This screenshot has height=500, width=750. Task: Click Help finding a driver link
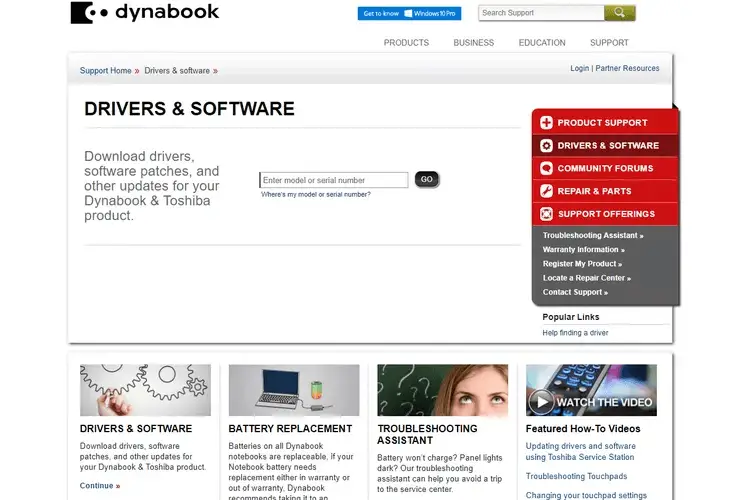(575, 333)
